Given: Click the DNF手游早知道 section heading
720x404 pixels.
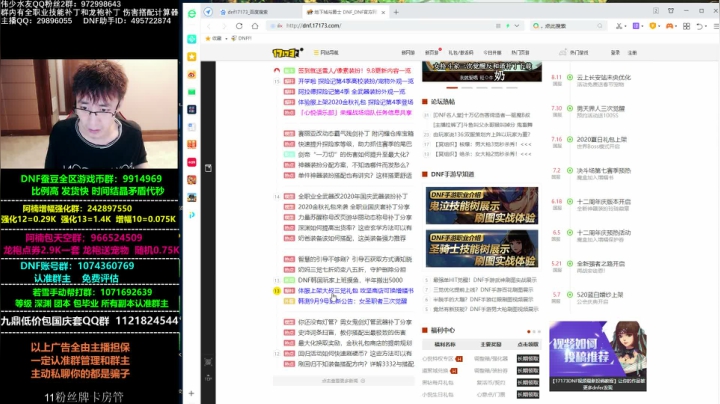Looking at the screenshot, I should [452, 174].
